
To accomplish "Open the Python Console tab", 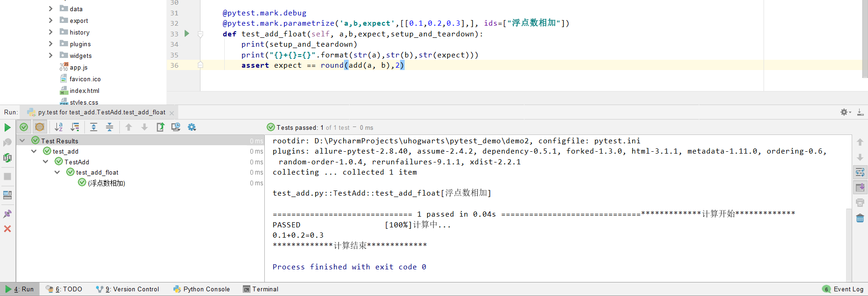I will click(201, 289).
